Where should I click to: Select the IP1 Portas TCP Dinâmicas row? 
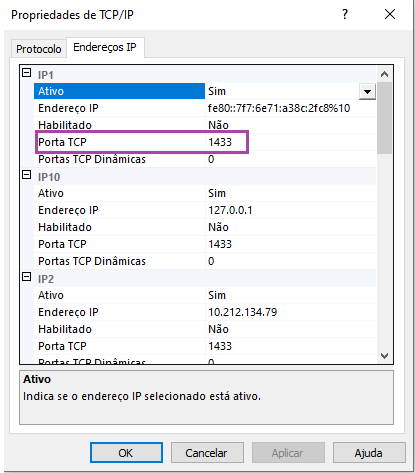tap(205, 159)
